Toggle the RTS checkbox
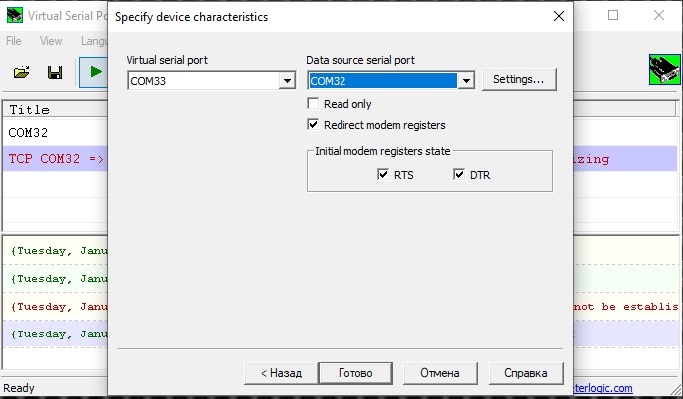683x399 pixels. click(x=383, y=175)
